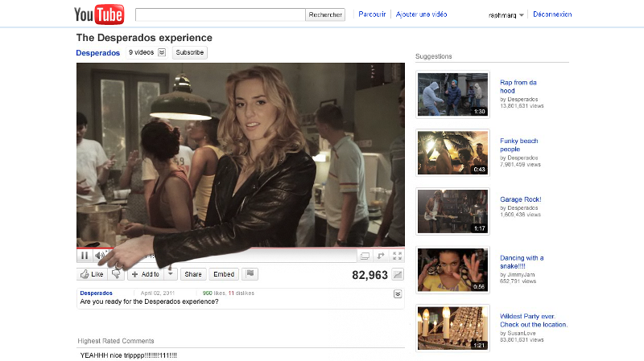Open Garage Rock! thumbnail

point(452,211)
